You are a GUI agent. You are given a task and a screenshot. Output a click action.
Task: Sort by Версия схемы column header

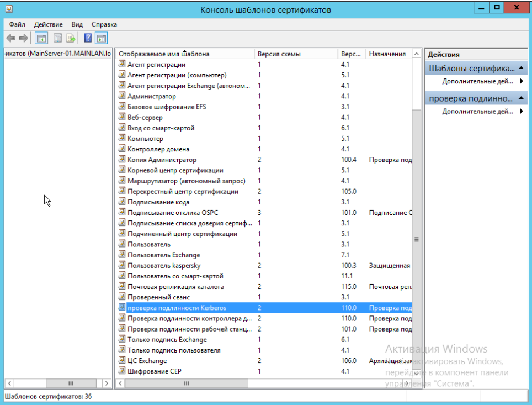(x=296, y=54)
